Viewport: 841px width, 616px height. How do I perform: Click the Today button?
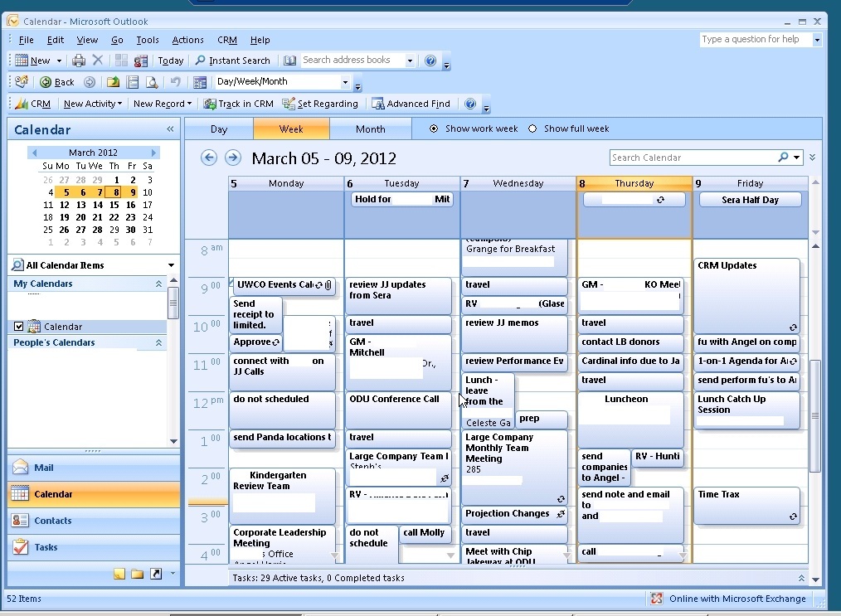(170, 61)
